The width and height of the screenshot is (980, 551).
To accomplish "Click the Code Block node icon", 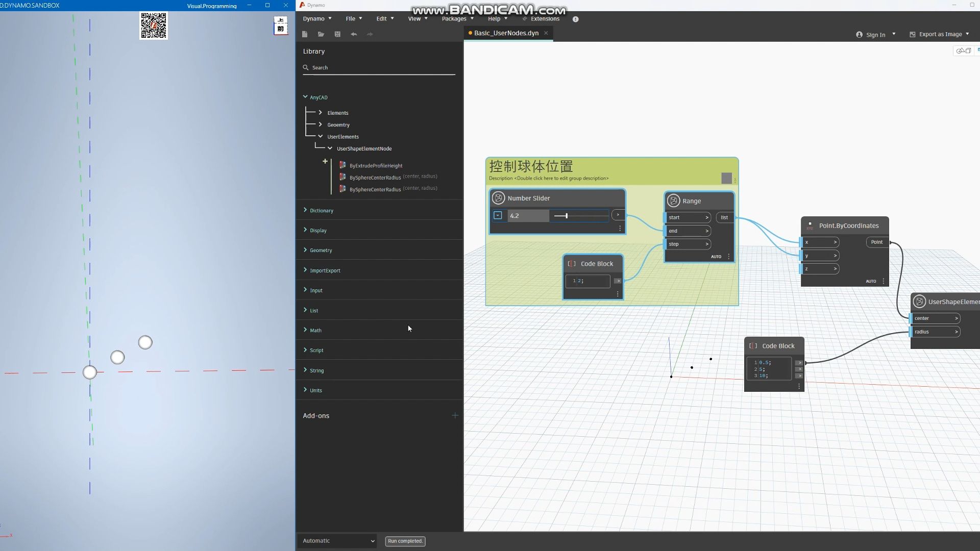I will click(x=572, y=264).
